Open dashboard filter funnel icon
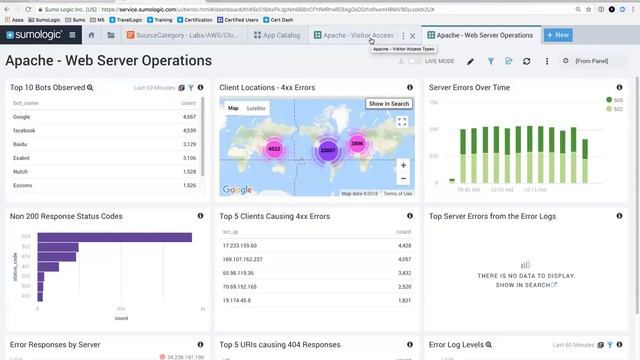This screenshot has height=360, width=640. pyautogui.click(x=491, y=61)
